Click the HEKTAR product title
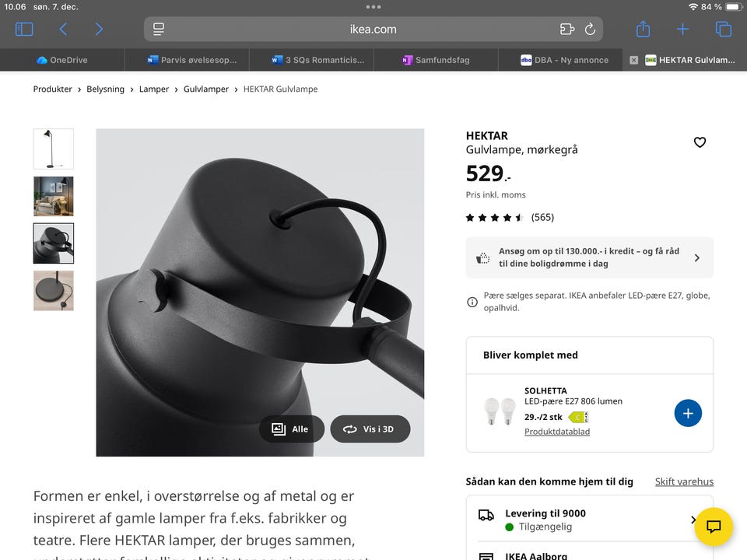The height and width of the screenshot is (560, 747). [487, 135]
